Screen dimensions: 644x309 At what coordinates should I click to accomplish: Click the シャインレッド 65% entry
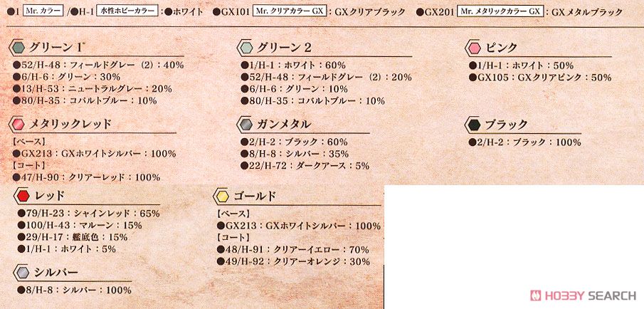[x=88, y=214]
